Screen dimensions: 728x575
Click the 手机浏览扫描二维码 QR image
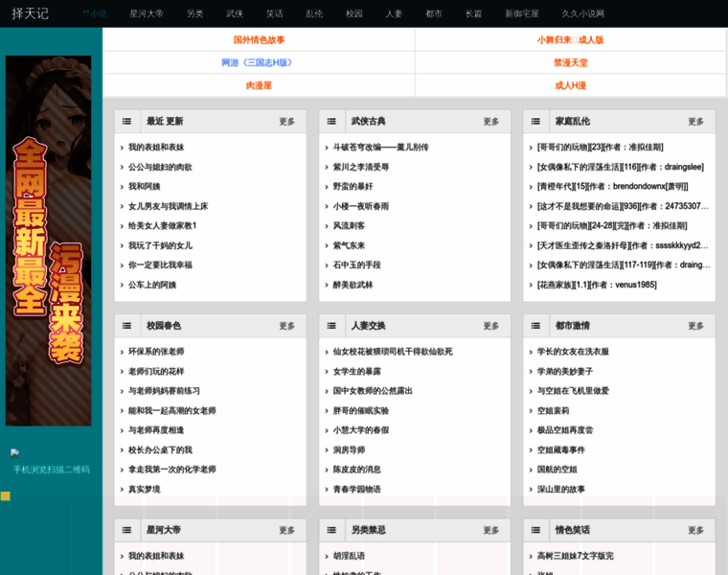point(16,453)
